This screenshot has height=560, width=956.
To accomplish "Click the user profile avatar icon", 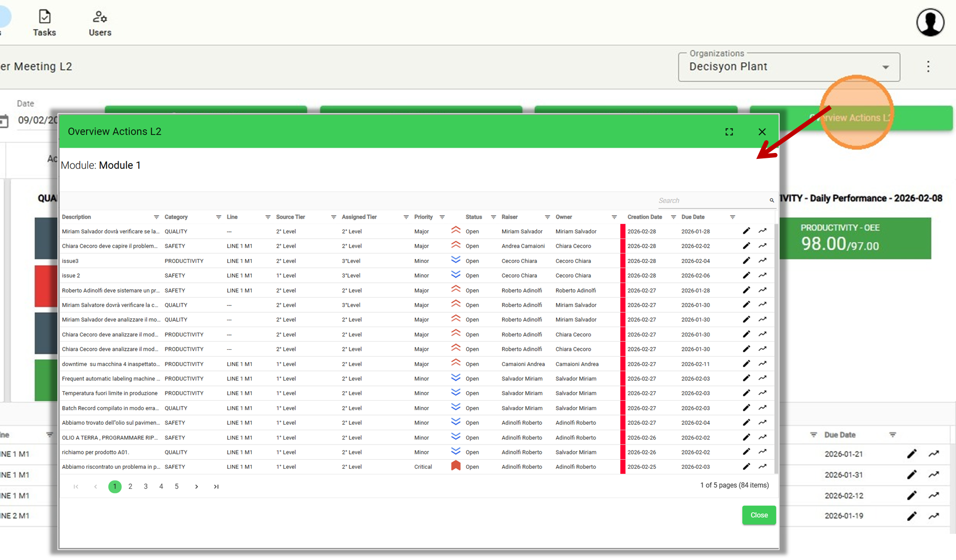I will point(930,23).
